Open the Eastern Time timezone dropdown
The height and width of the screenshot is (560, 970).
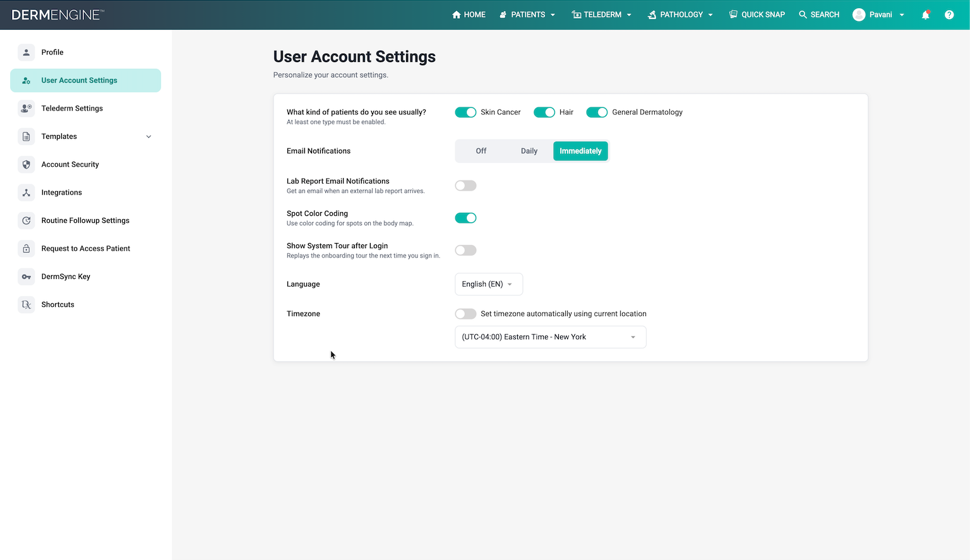(551, 337)
